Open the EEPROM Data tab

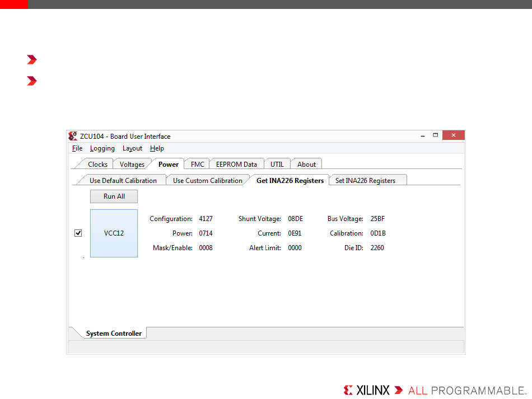pos(236,164)
